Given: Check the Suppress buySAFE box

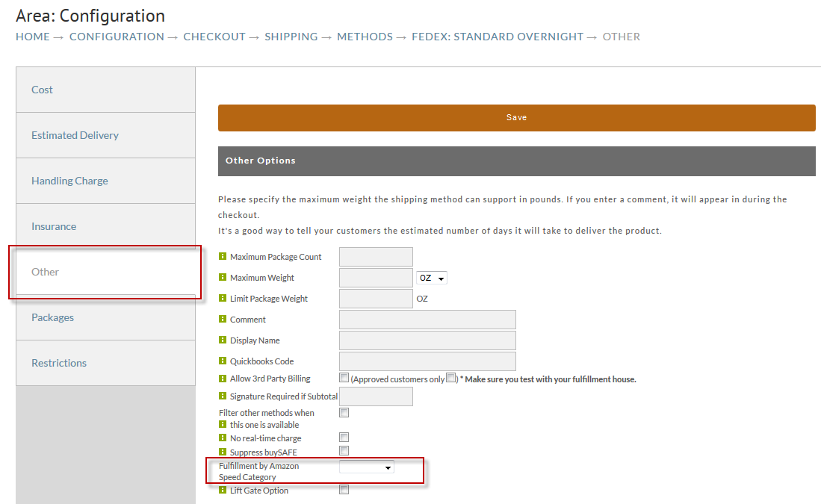Looking at the screenshot, I should click(x=344, y=451).
